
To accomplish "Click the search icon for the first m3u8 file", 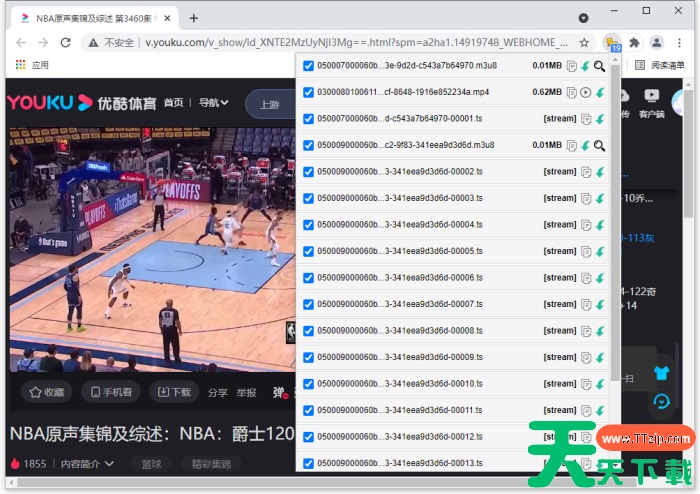I will click(x=600, y=66).
